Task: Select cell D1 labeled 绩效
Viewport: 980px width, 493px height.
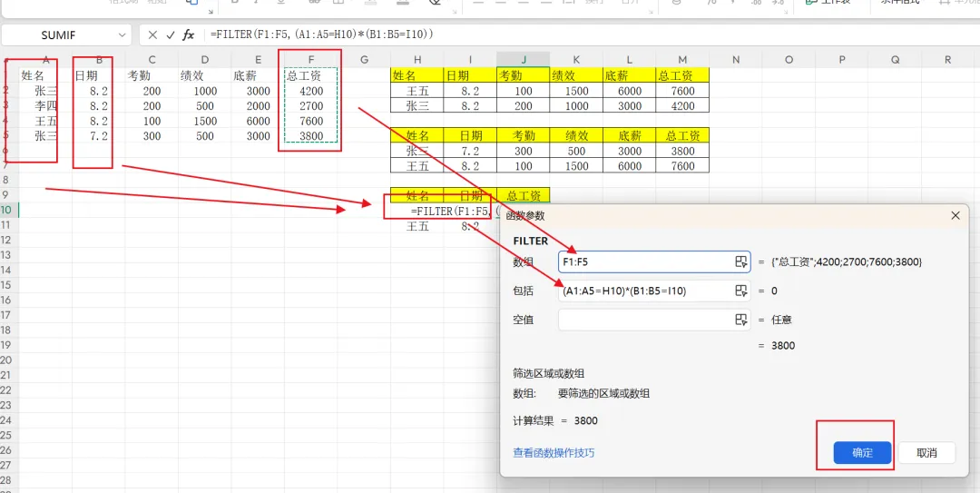Action: (x=205, y=75)
